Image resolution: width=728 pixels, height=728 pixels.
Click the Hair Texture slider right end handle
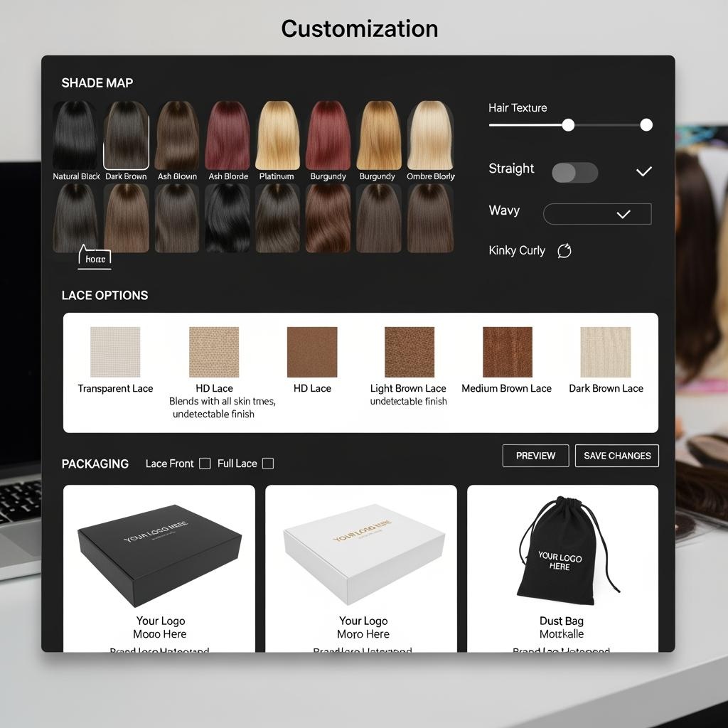pos(646,125)
